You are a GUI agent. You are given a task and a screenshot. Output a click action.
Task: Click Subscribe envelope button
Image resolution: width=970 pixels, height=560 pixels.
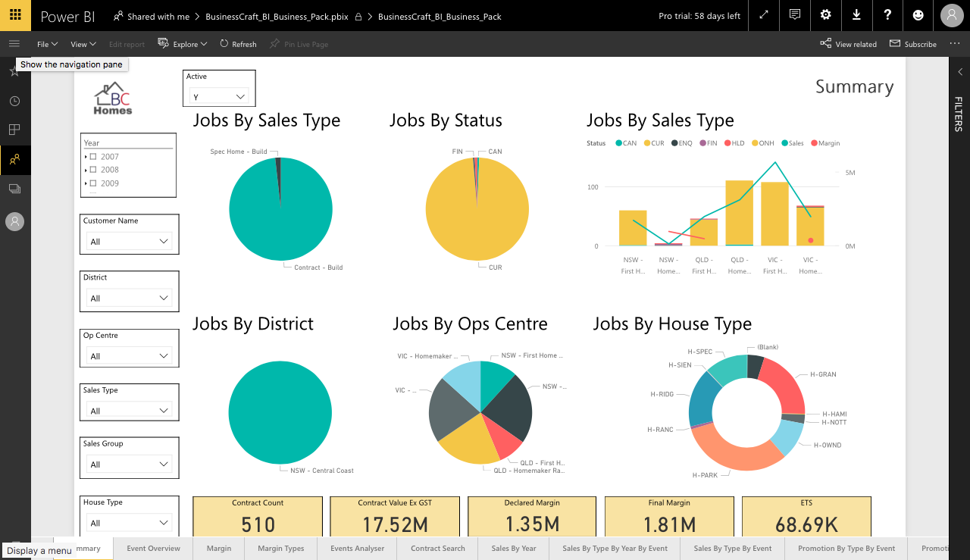pos(913,44)
